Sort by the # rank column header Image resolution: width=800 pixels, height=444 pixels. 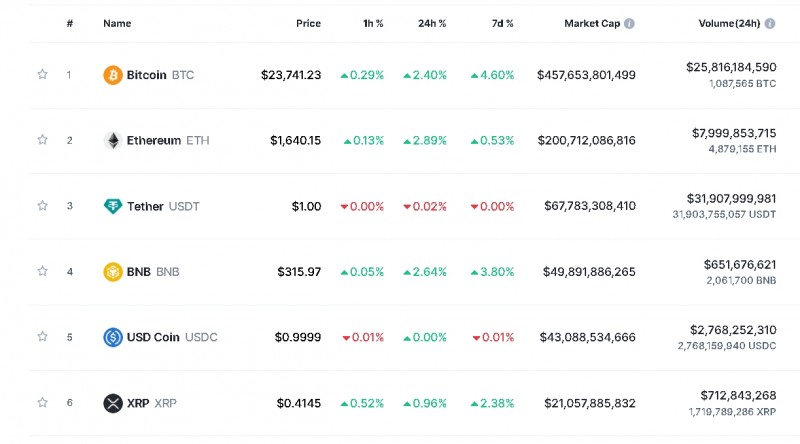[x=70, y=23]
